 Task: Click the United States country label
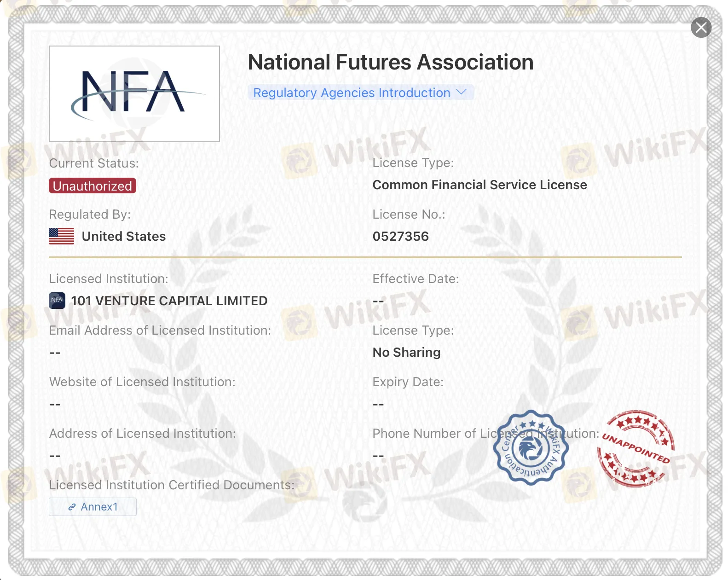click(123, 236)
